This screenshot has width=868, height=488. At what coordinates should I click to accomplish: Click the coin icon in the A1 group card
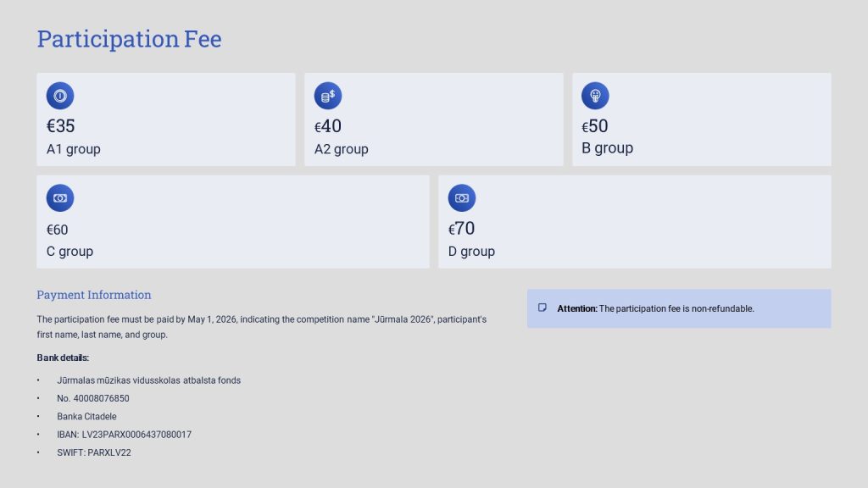tap(60, 96)
